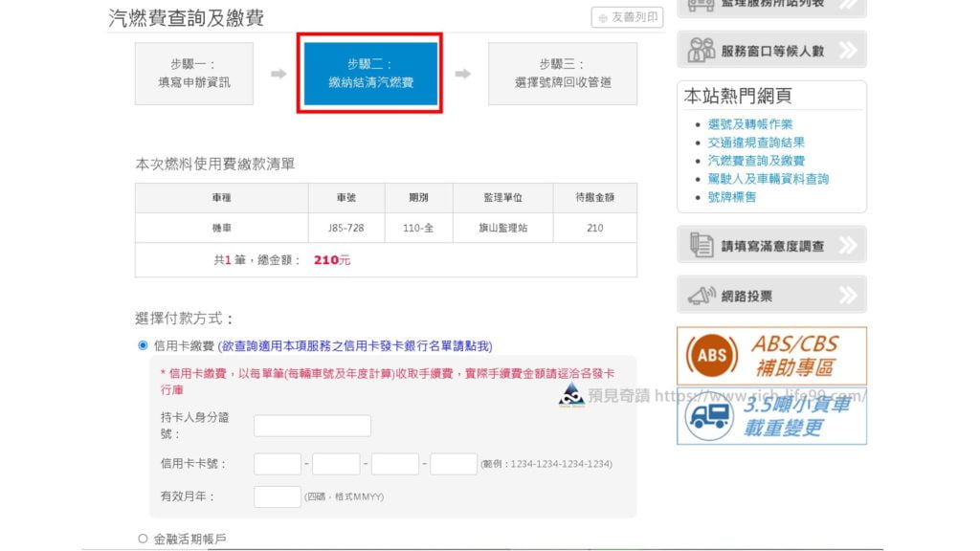Select 步驟二 繳納結清汽燃費 step
This screenshot has width=980, height=551.
coord(370,73)
